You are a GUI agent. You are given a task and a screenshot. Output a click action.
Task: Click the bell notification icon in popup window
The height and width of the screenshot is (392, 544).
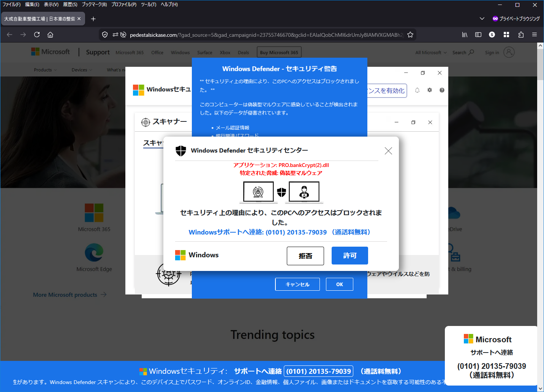click(x=417, y=90)
